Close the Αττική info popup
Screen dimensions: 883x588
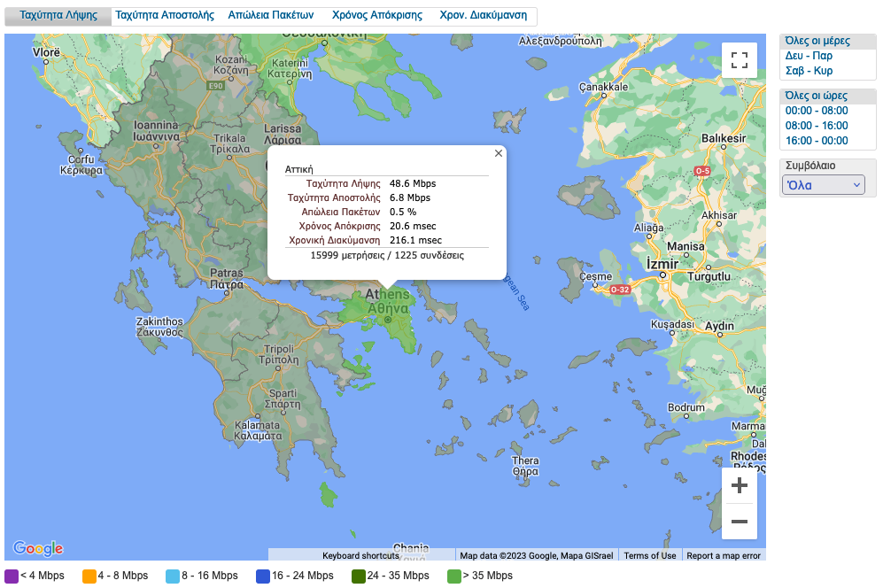point(499,153)
